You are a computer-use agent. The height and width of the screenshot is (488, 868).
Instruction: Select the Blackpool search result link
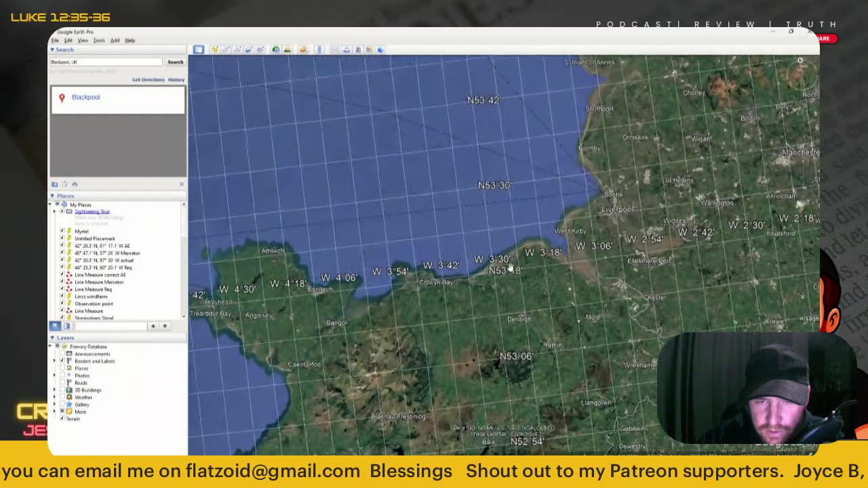tap(85, 98)
